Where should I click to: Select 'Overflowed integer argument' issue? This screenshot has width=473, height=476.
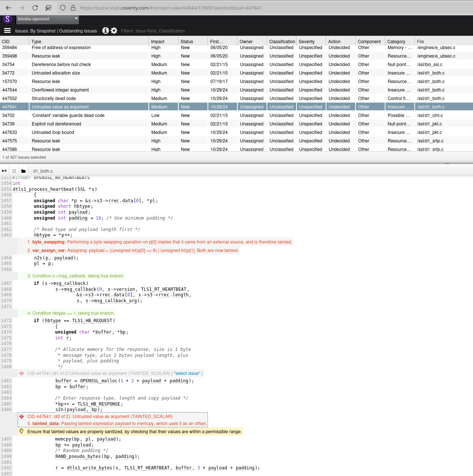(236, 90)
